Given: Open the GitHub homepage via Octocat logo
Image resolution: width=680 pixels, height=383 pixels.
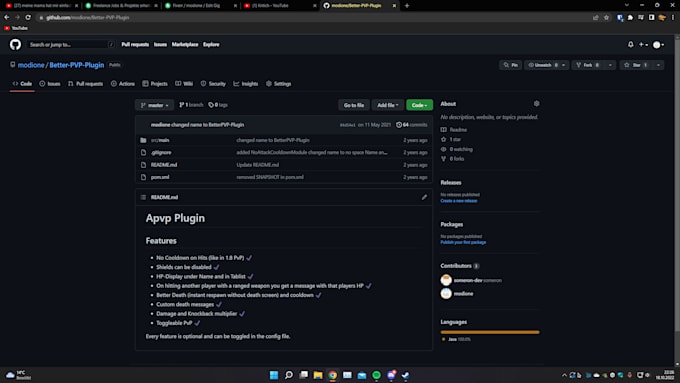Looking at the screenshot, I should pos(15,44).
